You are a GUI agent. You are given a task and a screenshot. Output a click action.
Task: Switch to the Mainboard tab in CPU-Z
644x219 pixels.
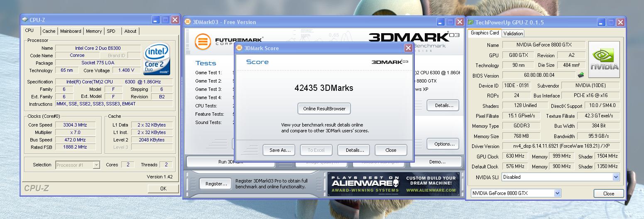point(71,31)
